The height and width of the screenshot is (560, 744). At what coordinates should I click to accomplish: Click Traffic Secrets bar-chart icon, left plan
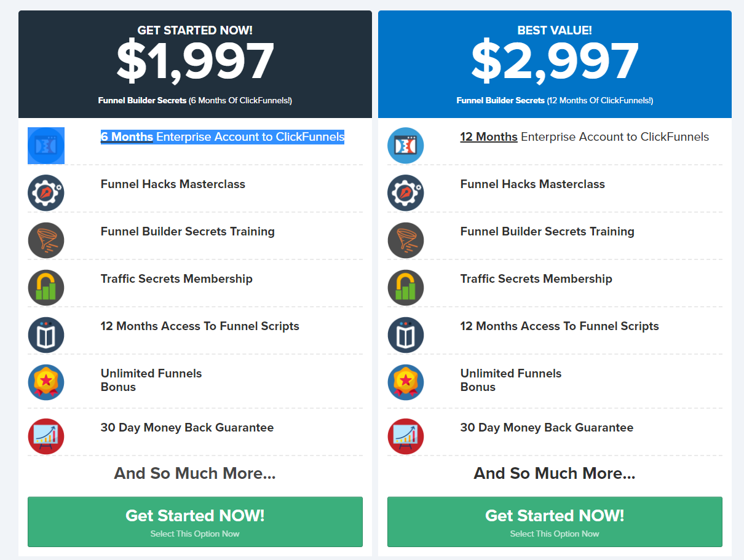tap(46, 288)
